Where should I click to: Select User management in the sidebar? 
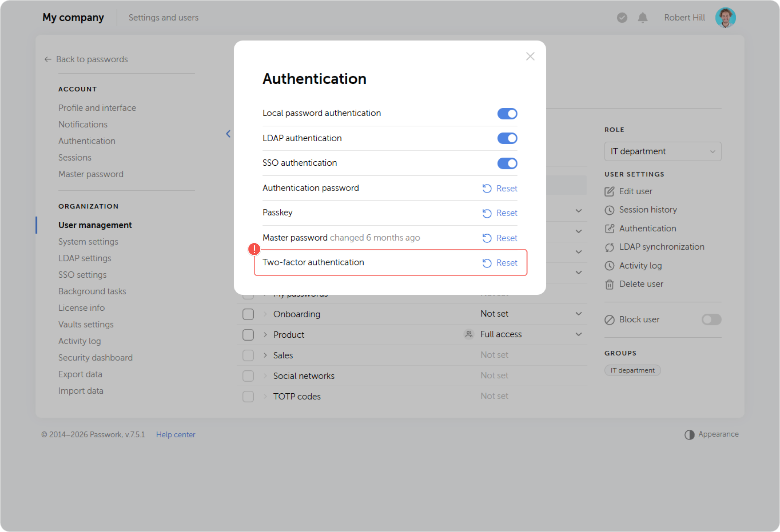[x=95, y=225]
